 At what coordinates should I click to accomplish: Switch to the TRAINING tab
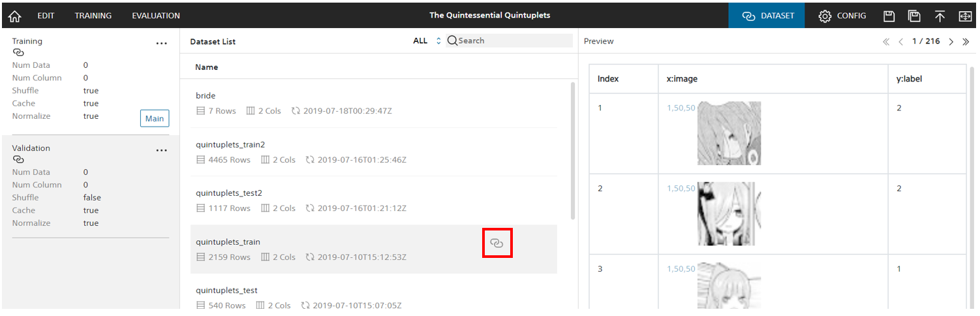(93, 16)
